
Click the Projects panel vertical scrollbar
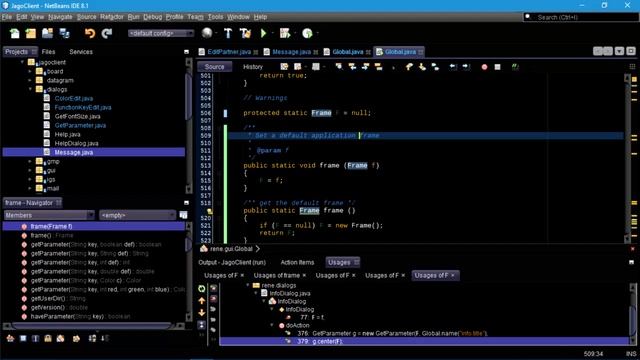pyautogui.click(x=189, y=96)
